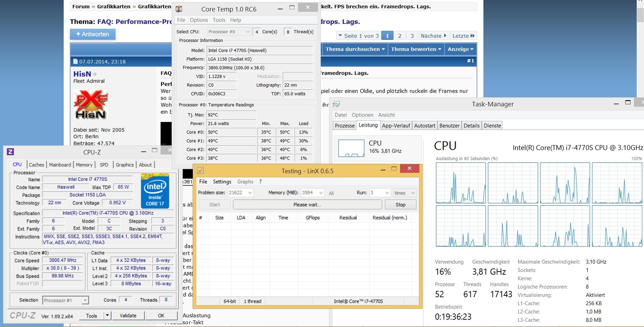Open the 'times' unit dropdown in LinX
The height and width of the screenshot is (327, 644).
(x=404, y=193)
